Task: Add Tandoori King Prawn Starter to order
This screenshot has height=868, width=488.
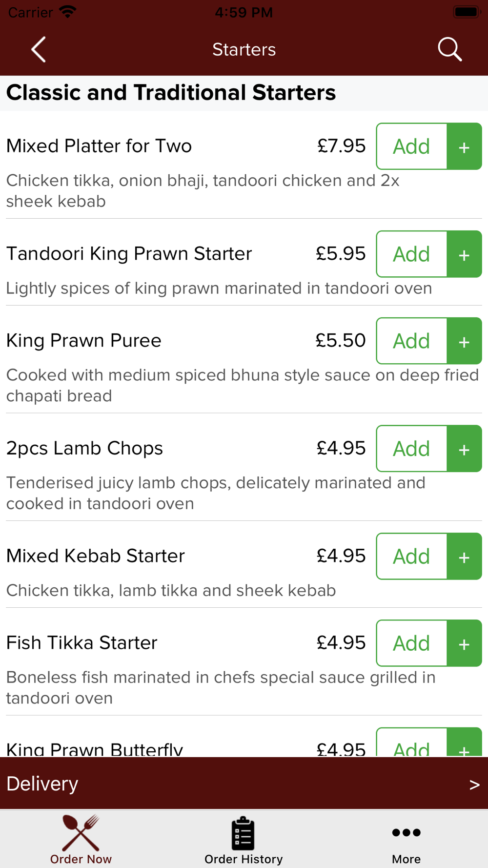Action: click(411, 254)
